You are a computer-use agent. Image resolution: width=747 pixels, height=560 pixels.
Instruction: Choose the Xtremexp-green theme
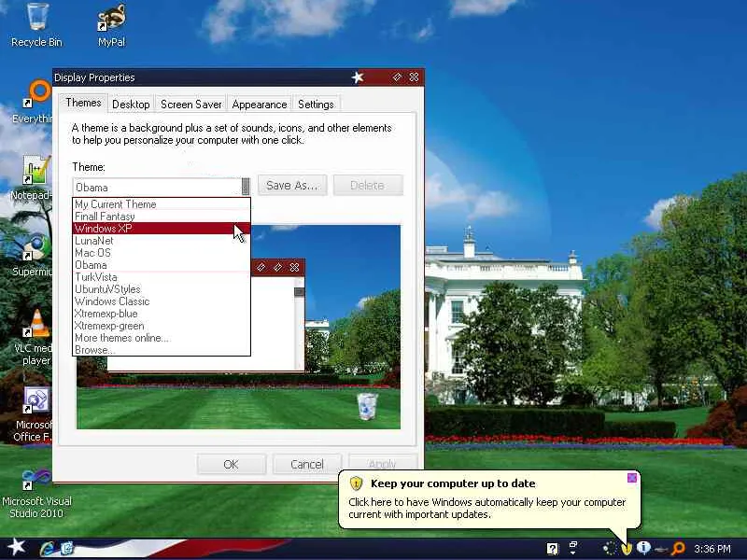162,326
